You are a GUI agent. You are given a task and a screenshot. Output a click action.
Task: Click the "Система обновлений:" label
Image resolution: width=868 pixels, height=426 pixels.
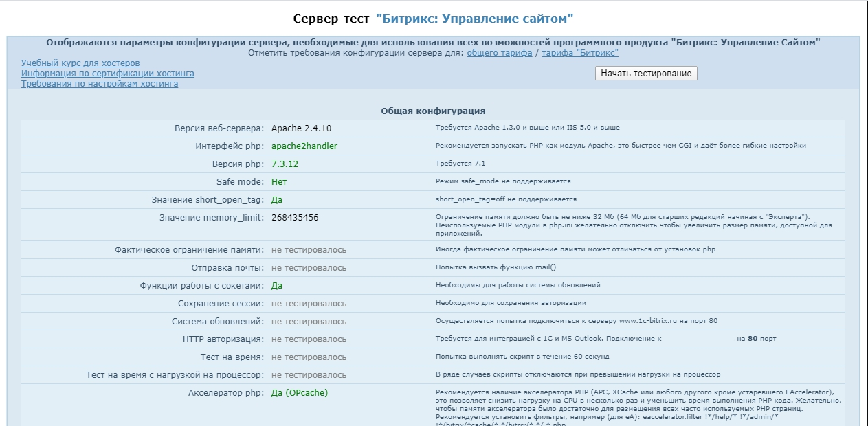[x=218, y=322]
